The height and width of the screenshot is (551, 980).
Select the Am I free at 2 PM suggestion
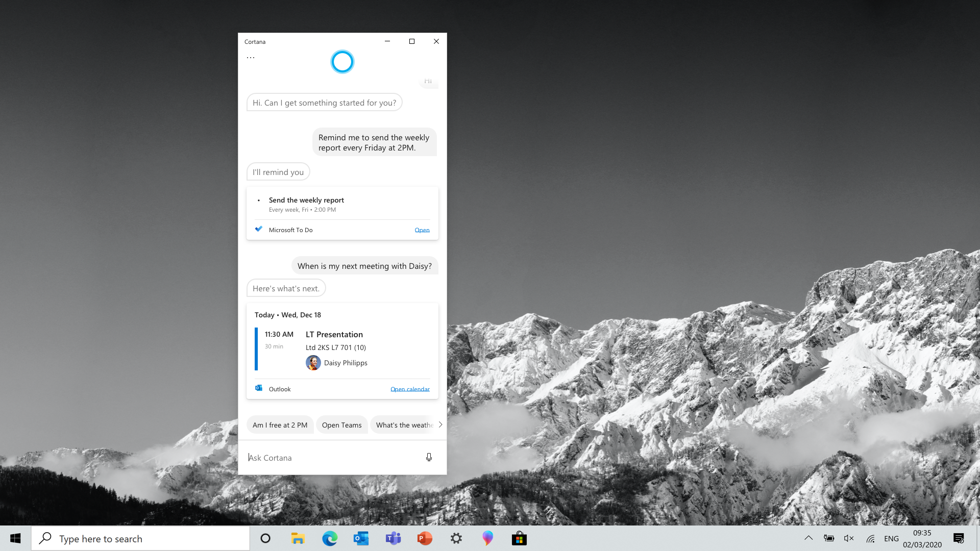(x=280, y=424)
